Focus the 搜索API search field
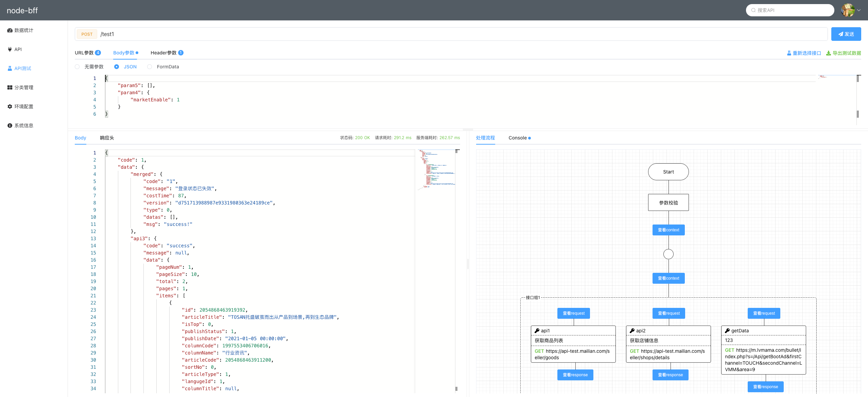 pos(790,10)
